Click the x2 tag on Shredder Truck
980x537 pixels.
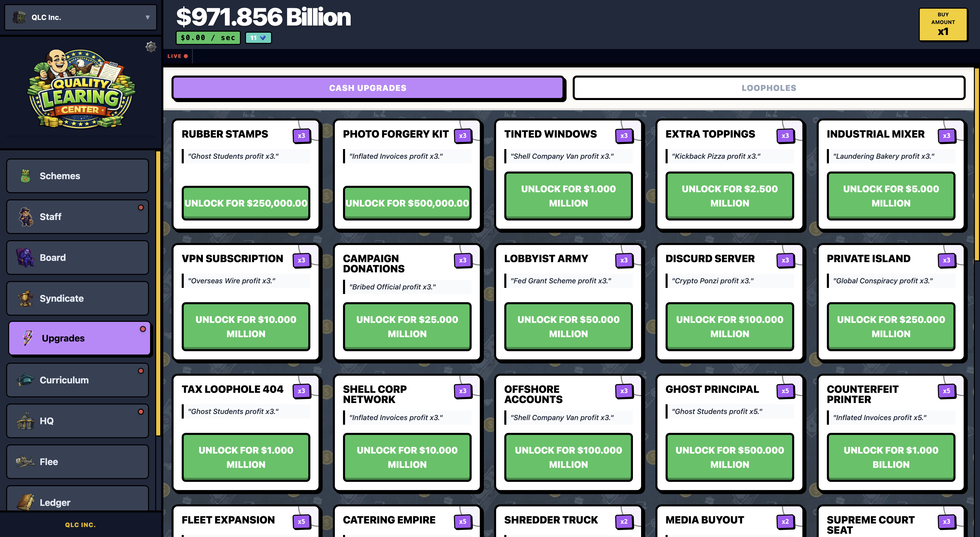click(624, 521)
